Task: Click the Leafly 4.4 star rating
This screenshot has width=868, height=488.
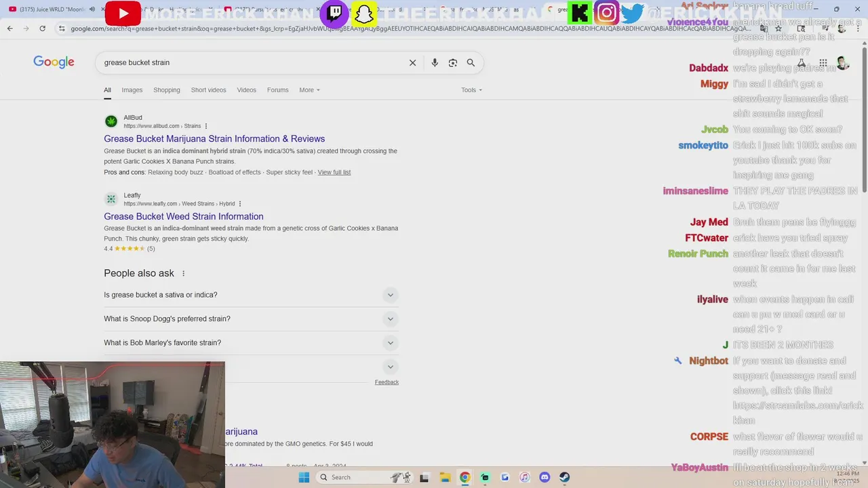Action: coord(130,249)
